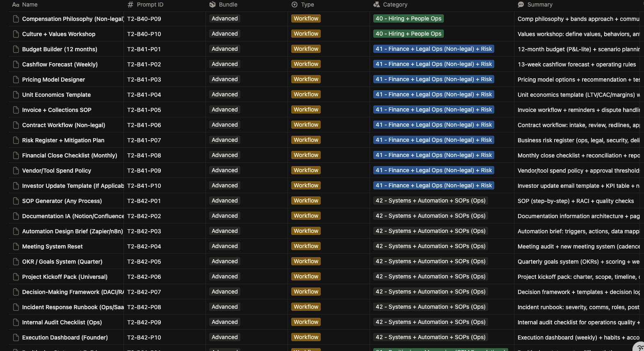Click the page icon beside Culture + Values Workshop
The image size is (644, 351).
tap(16, 34)
